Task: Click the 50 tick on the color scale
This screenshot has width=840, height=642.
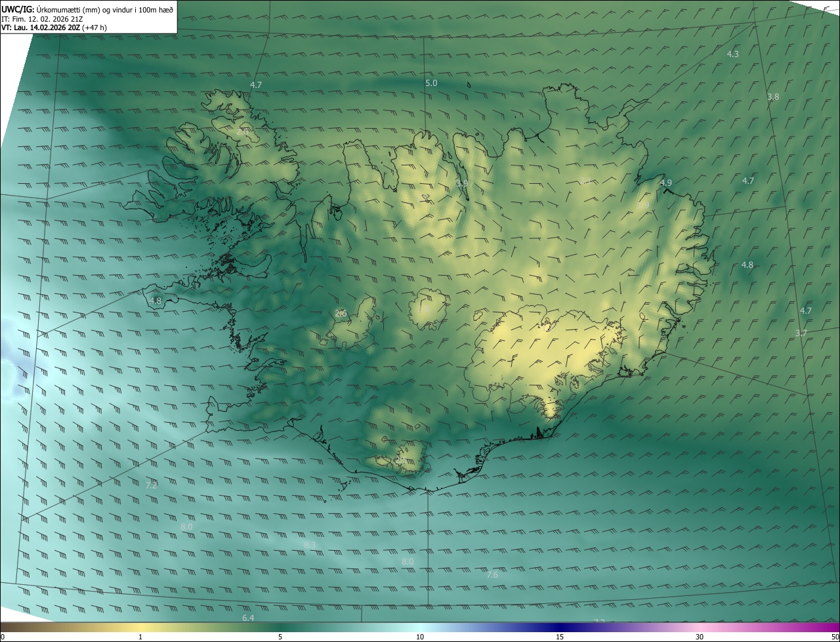Action: point(835,637)
